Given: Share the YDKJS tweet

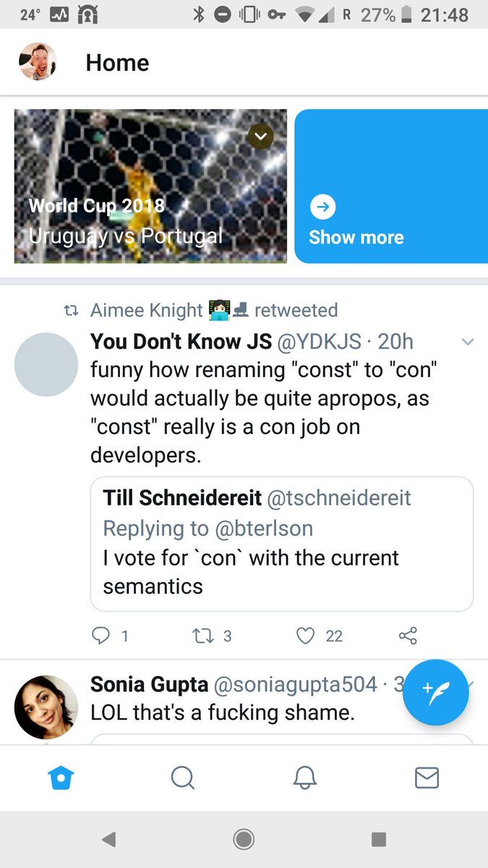Looking at the screenshot, I should pos(408,636).
